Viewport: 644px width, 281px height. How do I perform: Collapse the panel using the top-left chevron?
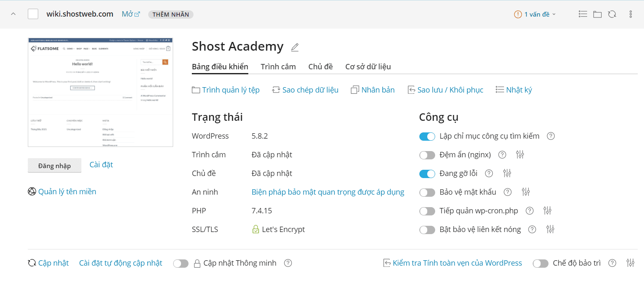[x=13, y=14]
